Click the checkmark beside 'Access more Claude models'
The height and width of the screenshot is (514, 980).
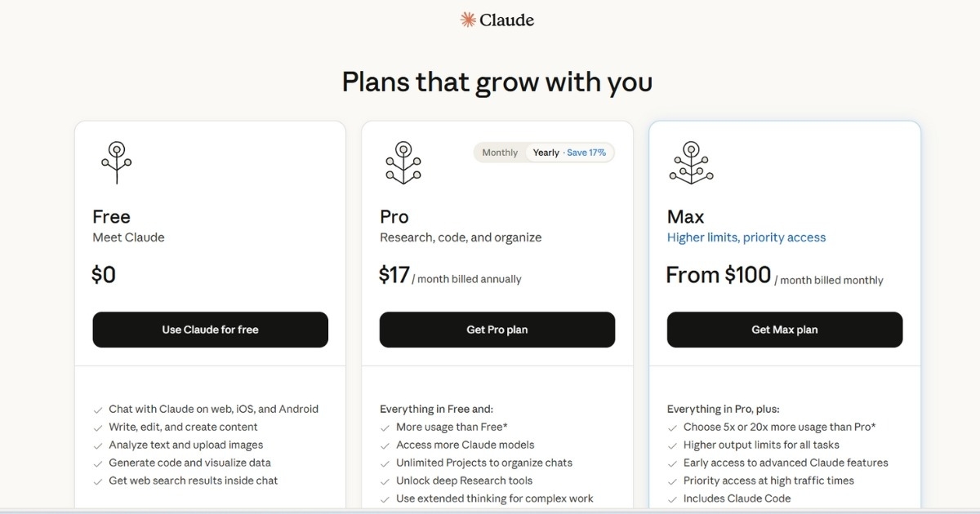click(384, 445)
